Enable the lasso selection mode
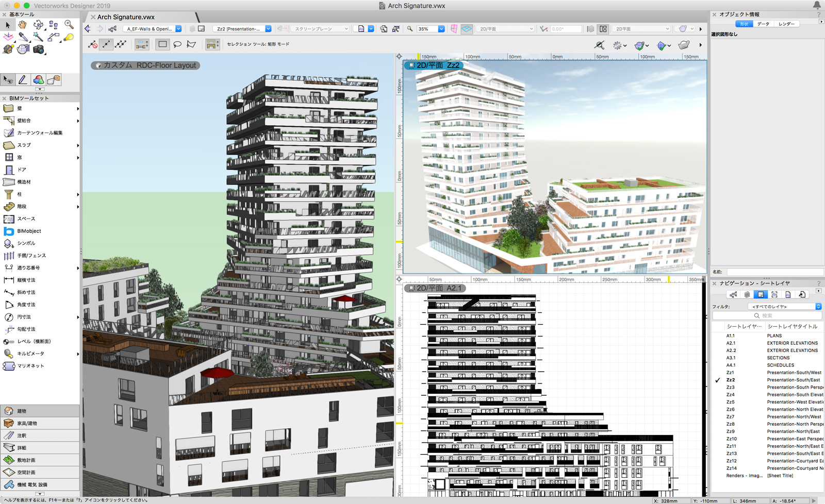The width and height of the screenshot is (825, 504). (x=177, y=44)
